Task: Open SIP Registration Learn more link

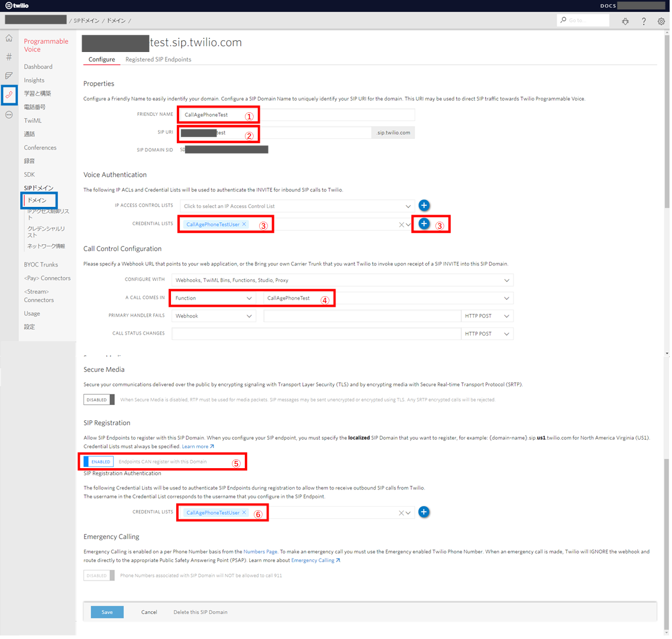Action: tap(198, 447)
